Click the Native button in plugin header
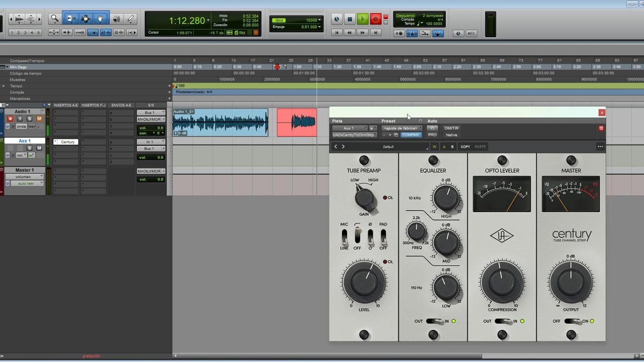The image size is (644, 362). click(x=451, y=135)
